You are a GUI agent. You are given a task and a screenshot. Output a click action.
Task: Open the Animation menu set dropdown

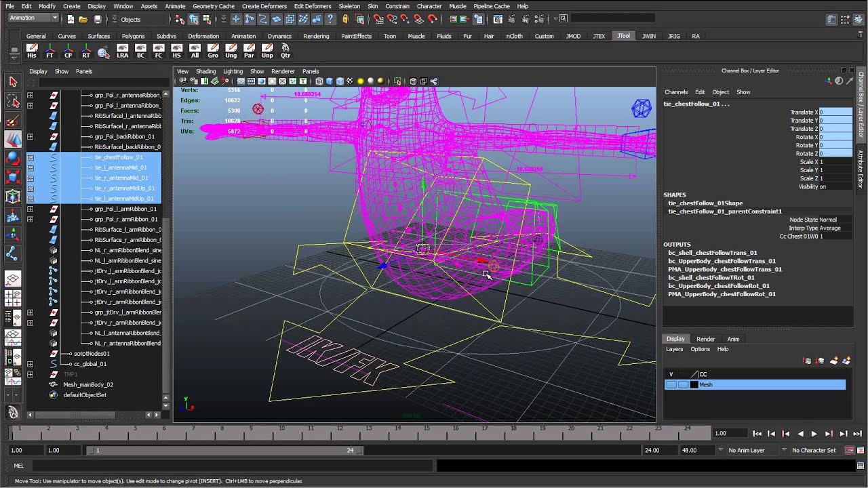tap(34, 18)
